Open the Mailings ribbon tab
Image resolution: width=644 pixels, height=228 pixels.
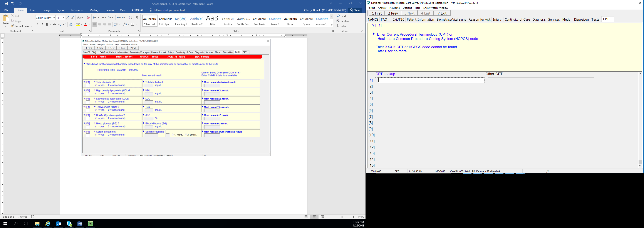pos(94,10)
